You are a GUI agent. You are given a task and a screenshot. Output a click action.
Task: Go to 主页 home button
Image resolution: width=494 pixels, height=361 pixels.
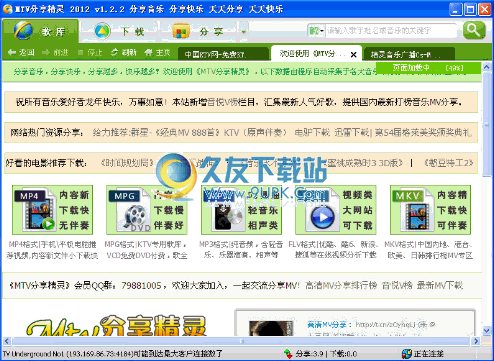pos(158,52)
